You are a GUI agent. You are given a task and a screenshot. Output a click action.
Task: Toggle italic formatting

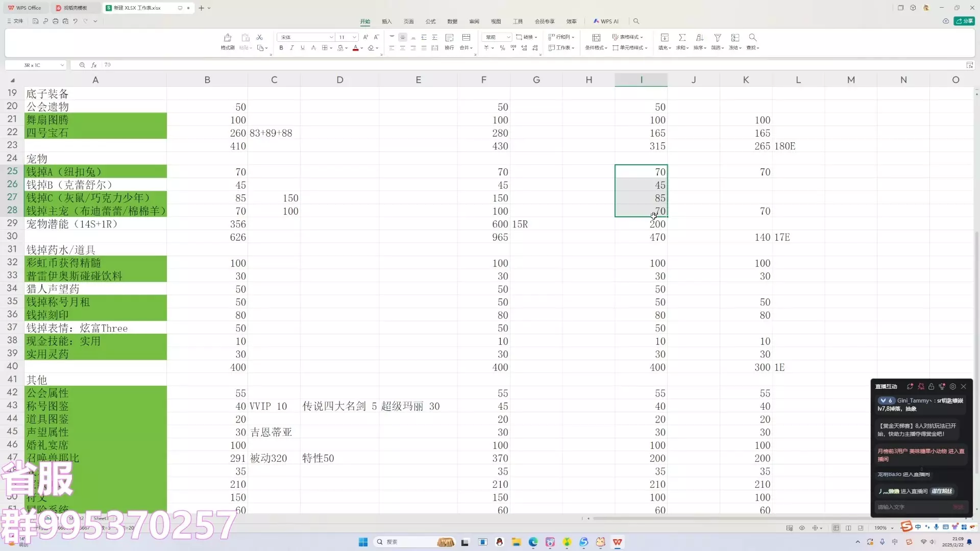291,48
